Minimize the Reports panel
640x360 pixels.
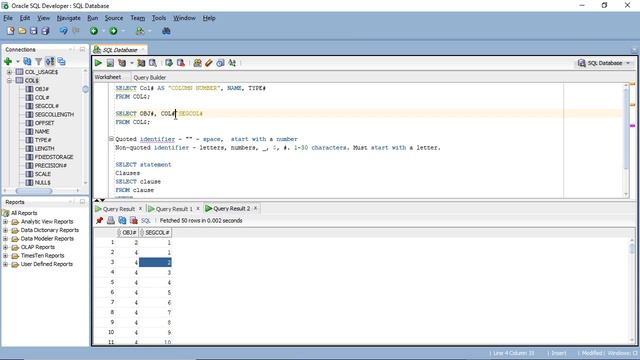pos(82,202)
